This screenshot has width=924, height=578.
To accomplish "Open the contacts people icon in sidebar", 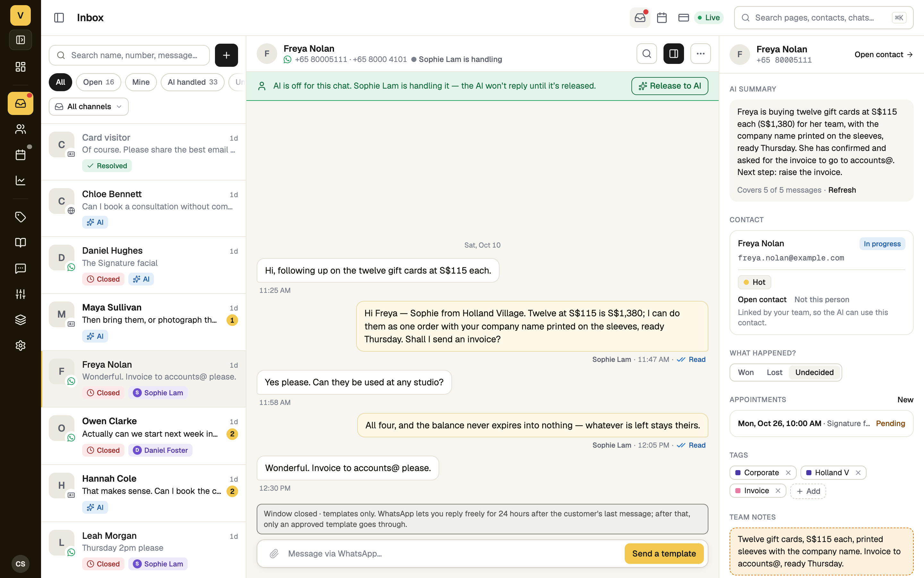I will pos(20,129).
